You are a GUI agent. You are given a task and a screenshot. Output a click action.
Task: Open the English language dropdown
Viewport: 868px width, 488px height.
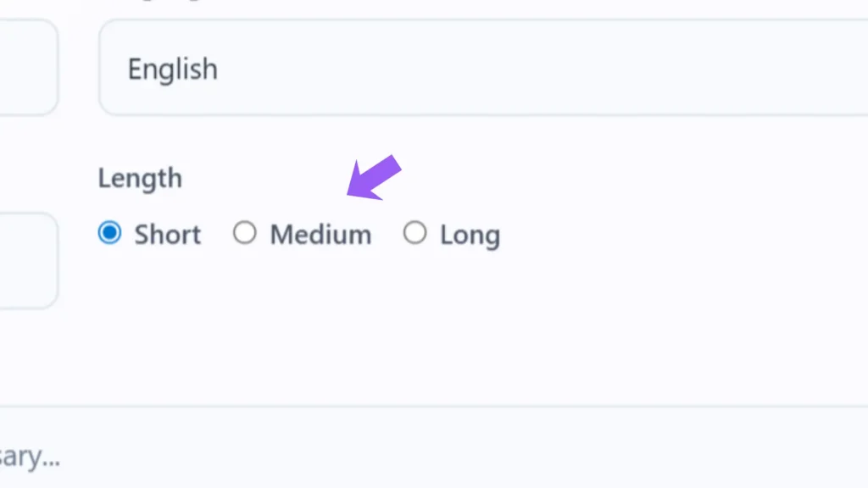pos(483,68)
